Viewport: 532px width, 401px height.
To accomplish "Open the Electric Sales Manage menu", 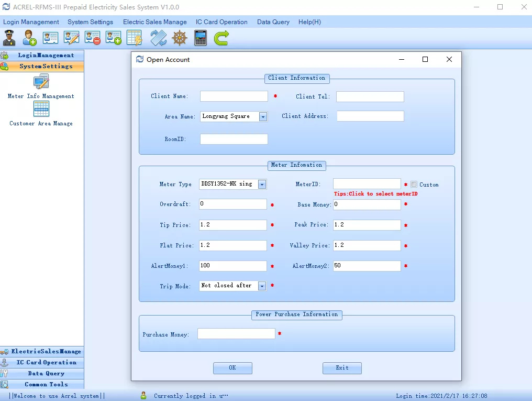I will coord(154,22).
